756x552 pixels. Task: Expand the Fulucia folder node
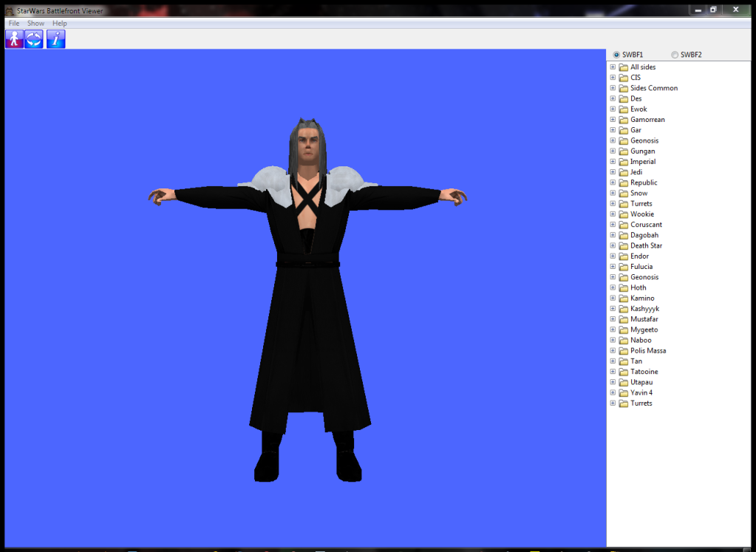(613, 267)
